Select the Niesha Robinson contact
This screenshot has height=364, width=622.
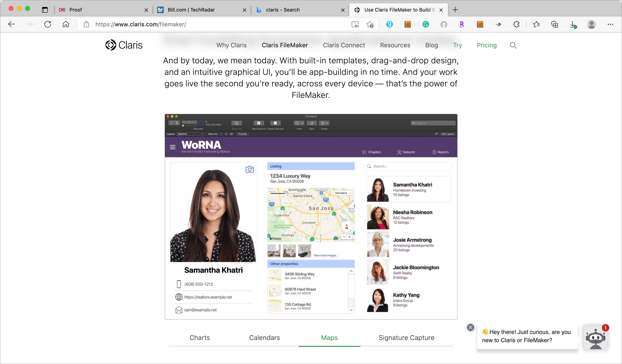coord(409,217)
